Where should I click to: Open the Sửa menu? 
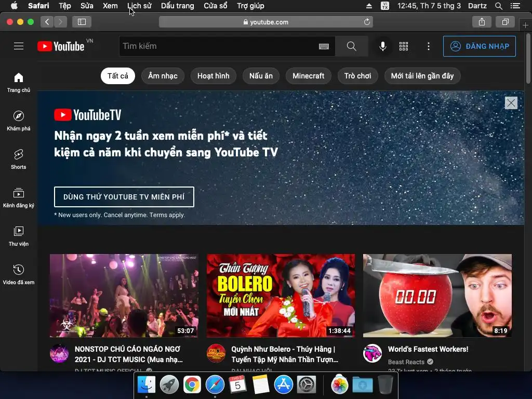[x=87, y=6]
